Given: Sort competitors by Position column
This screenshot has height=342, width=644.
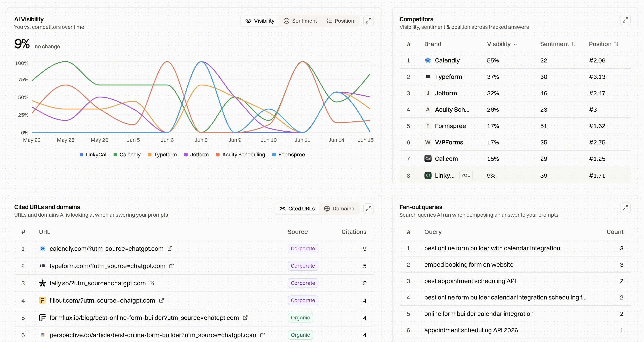Looking at the screenshot, I should click(x=603, y=44).
